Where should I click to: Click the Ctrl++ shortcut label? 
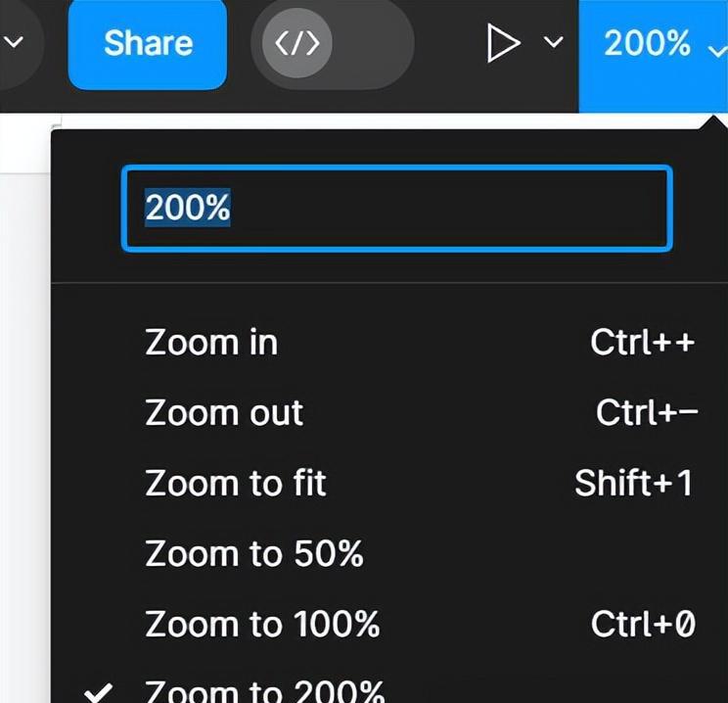(x=643, y=343)
